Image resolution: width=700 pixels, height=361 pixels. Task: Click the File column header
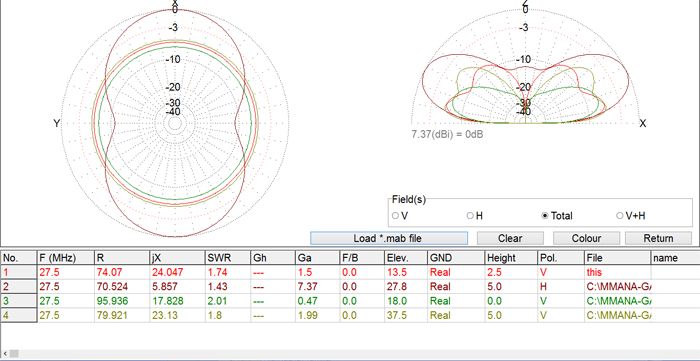pos(618,257)
